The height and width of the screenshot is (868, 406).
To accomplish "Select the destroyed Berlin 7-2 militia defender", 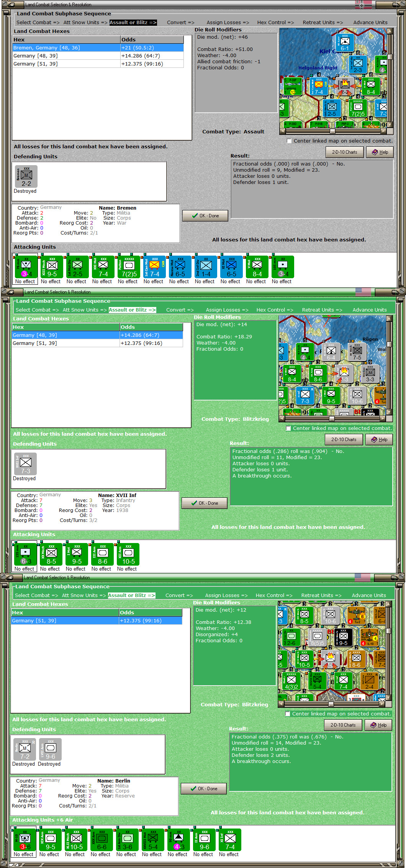I will (25, 749).
